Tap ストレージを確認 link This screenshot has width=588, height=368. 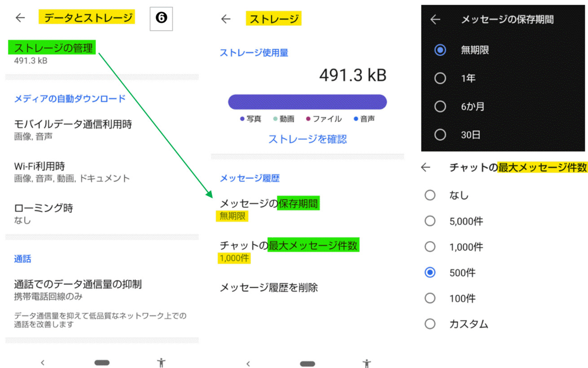[x=307, y=139]
